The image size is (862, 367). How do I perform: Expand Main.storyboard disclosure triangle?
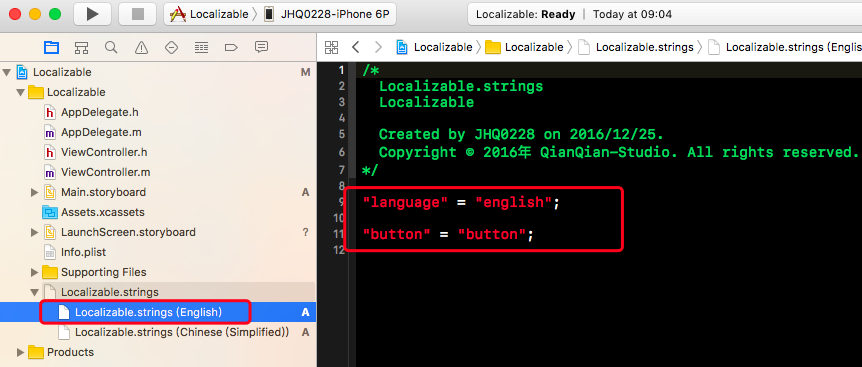point(35,192)
